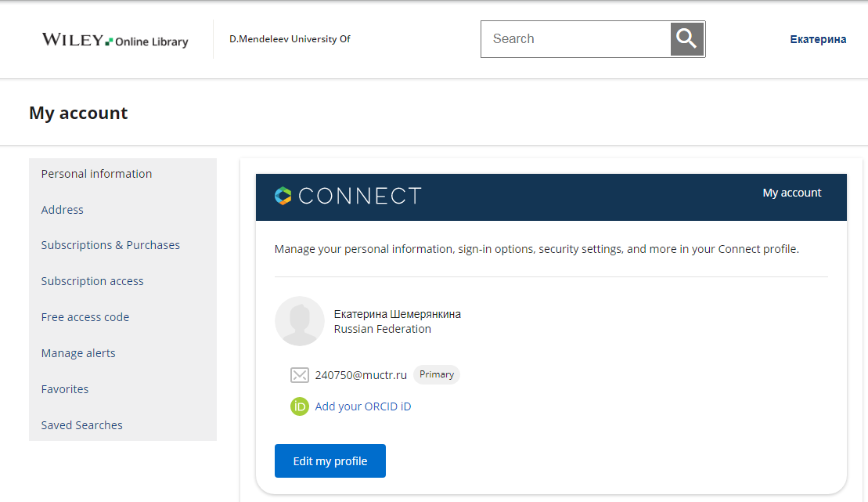Click the profile avatar placeholder image
The width and height of the screenshot is (868, 502).
click(x=299, y=321)
